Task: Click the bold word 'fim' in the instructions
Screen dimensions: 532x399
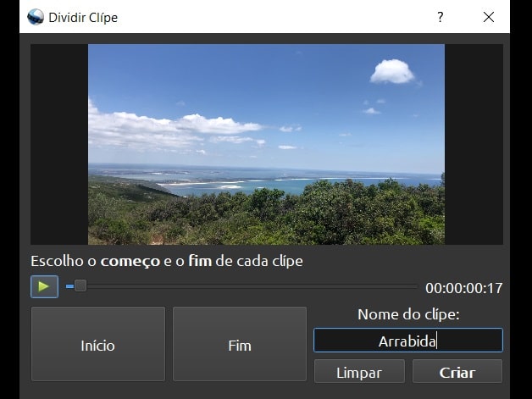Action: click(x=202, y=261)
